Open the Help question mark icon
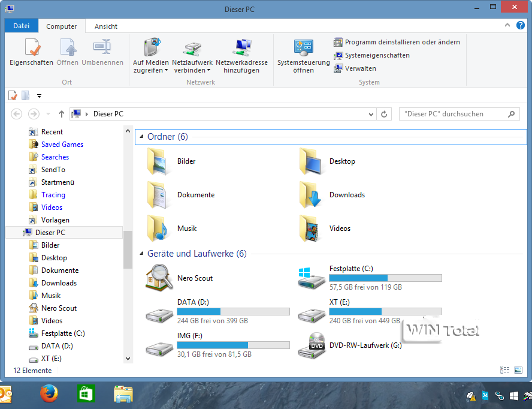The image size is (532, 409). click(x=521, y=25)
